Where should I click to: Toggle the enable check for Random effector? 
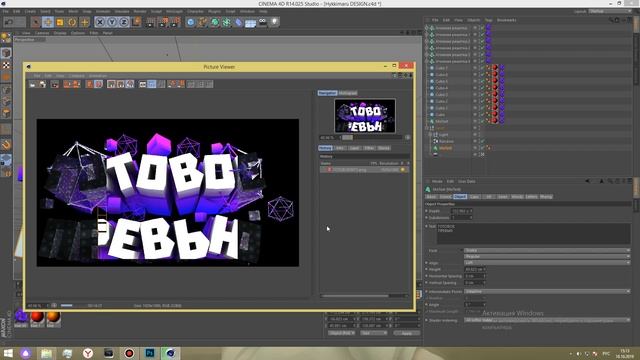(x=482, y=141)
